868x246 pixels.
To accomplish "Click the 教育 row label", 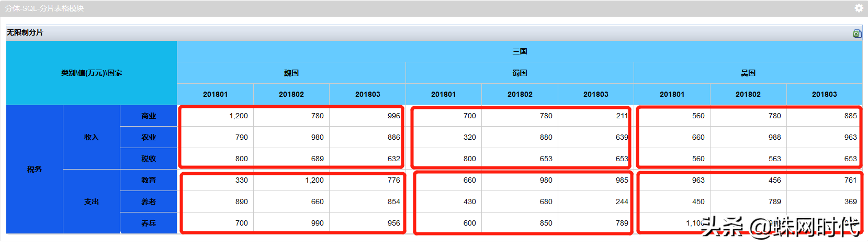I will coord(149,180).
